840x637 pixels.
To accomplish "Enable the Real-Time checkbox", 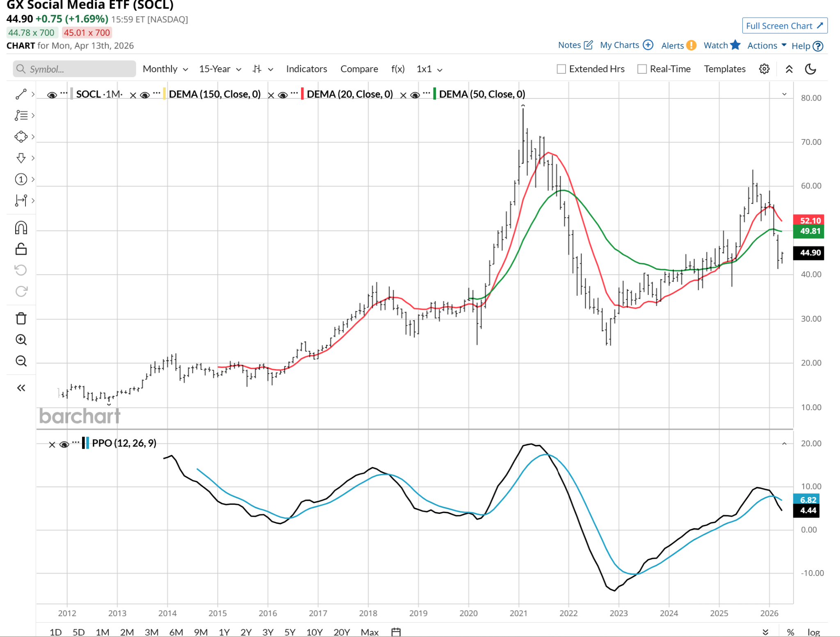I will click(x=642, y=69).
